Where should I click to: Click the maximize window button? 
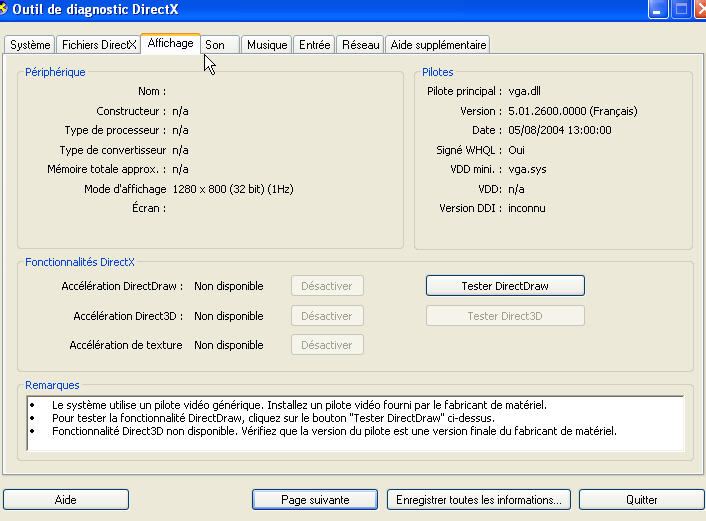[x=681, y=9]
